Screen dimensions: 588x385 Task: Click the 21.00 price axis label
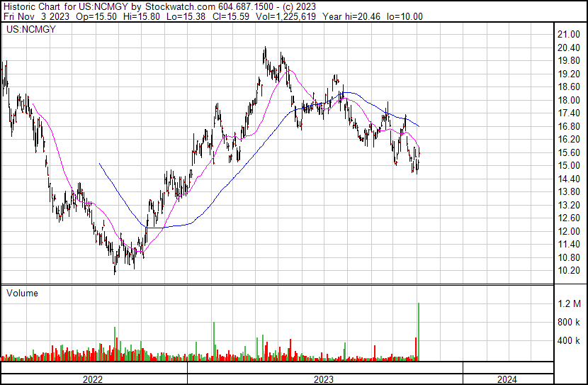(569, 35)
